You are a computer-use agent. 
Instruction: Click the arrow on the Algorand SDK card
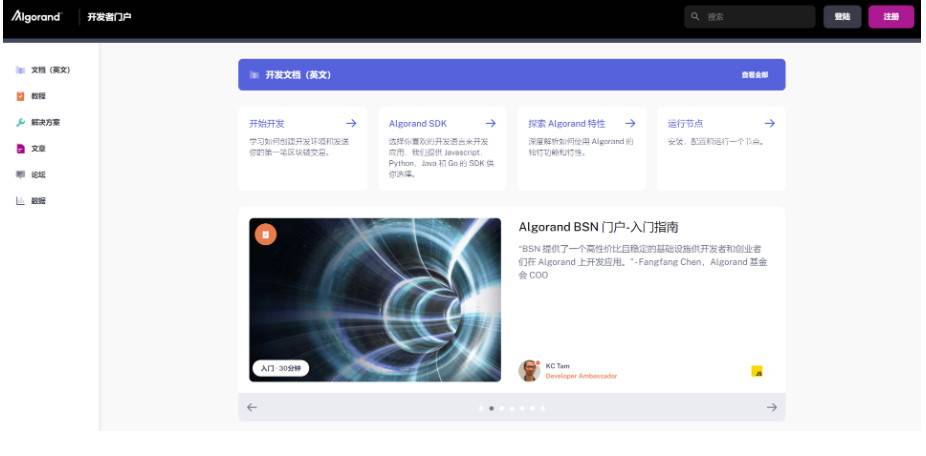[x=491, y=123]
